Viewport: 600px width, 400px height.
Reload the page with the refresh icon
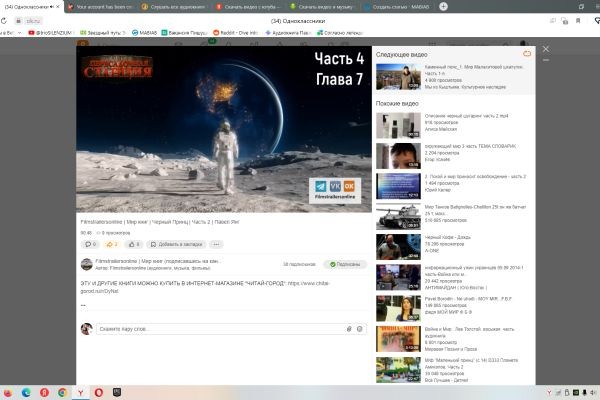tap(4, 21)
